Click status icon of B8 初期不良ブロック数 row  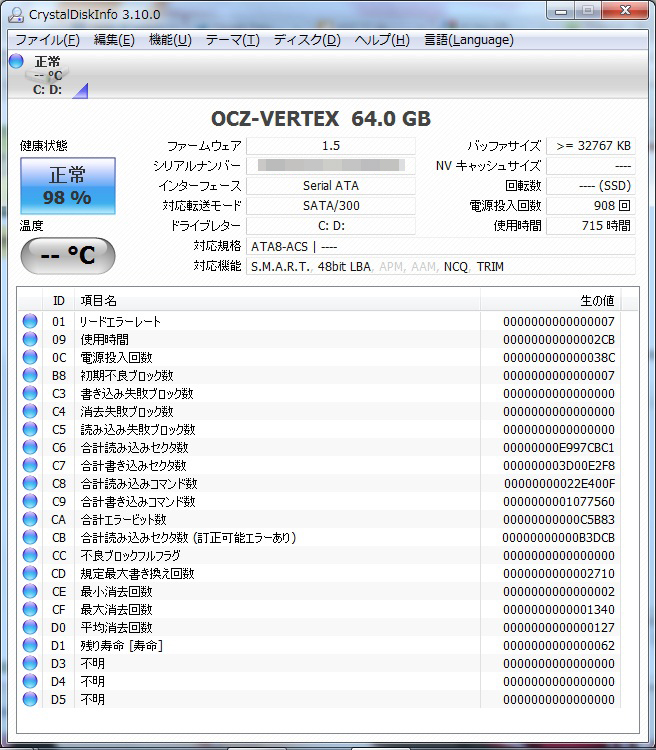tap(30, 375)
